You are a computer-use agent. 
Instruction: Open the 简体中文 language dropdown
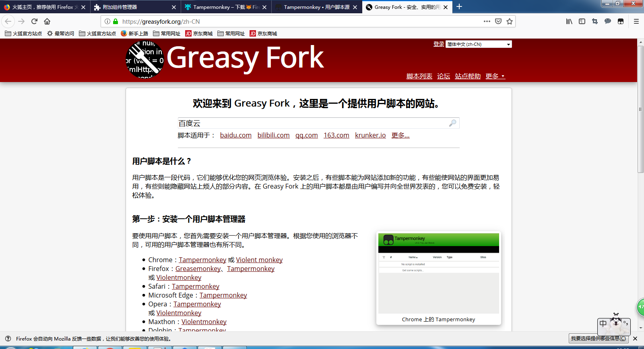click(x=479, y=44)
